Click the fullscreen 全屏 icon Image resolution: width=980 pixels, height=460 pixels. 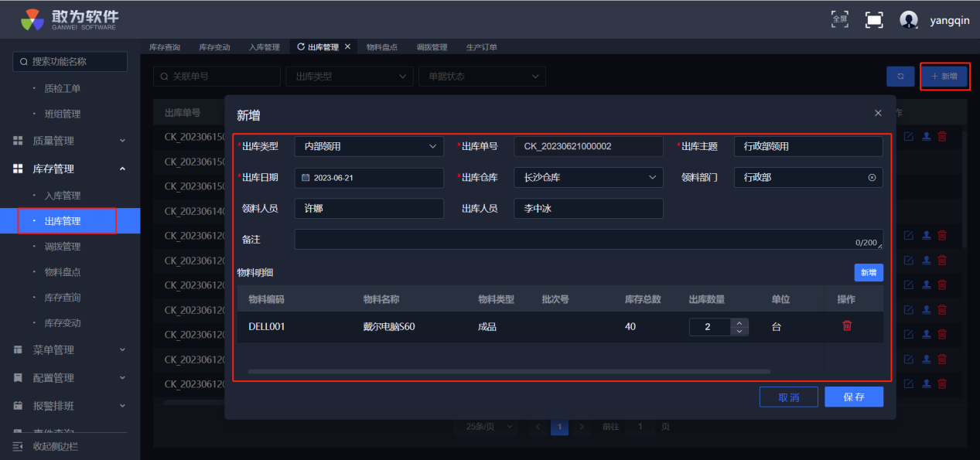839,19
